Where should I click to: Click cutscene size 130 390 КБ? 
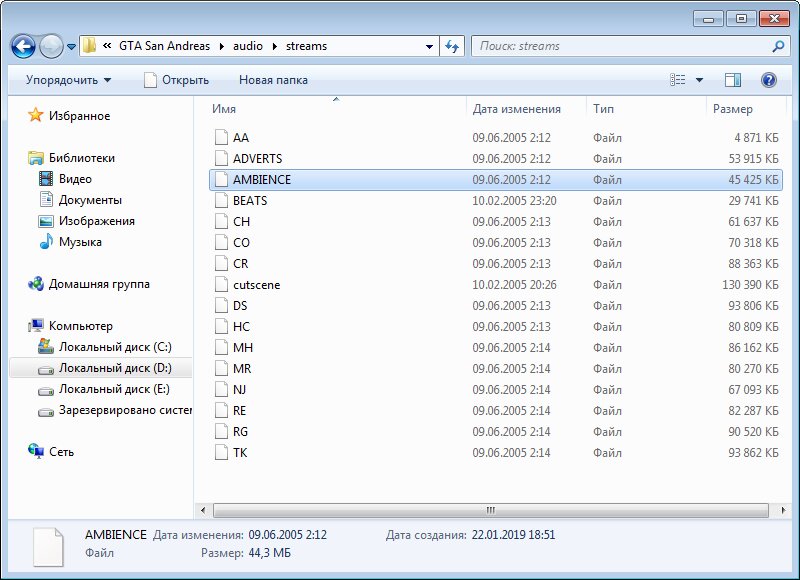tap(750, 285)
